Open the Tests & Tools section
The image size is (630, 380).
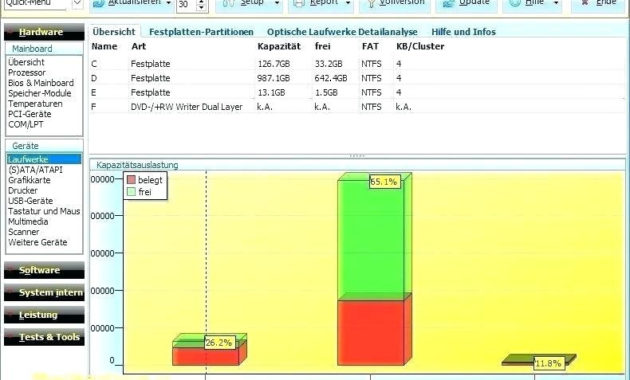tap(44, 337)
